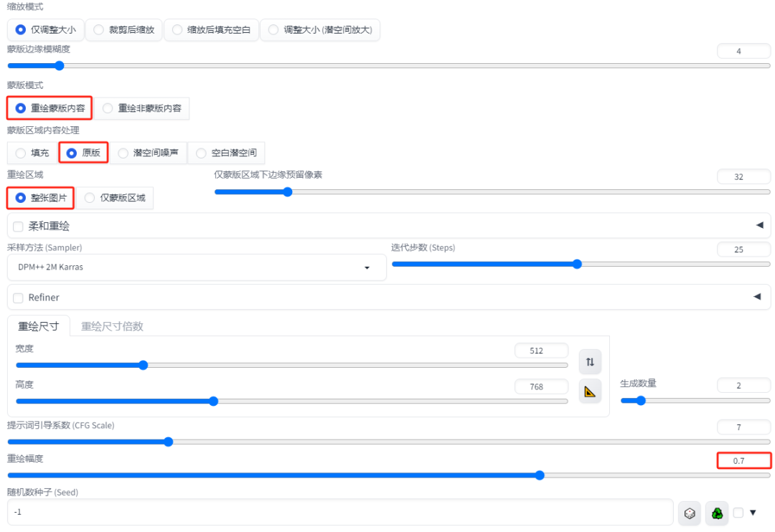This screenshot has width=775, height=532.
Task: Select 重绘非蒙版内容 radio option
Action: 142,108
